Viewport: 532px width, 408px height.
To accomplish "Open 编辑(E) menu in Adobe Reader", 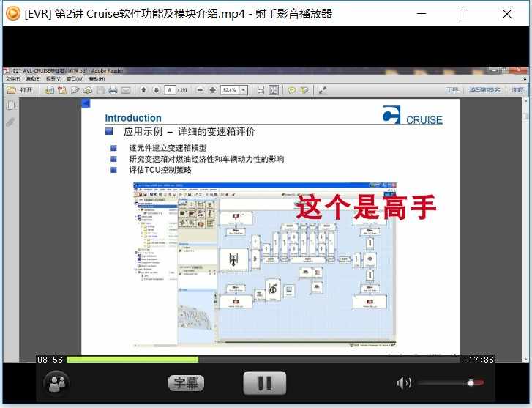I will [33, 79].
